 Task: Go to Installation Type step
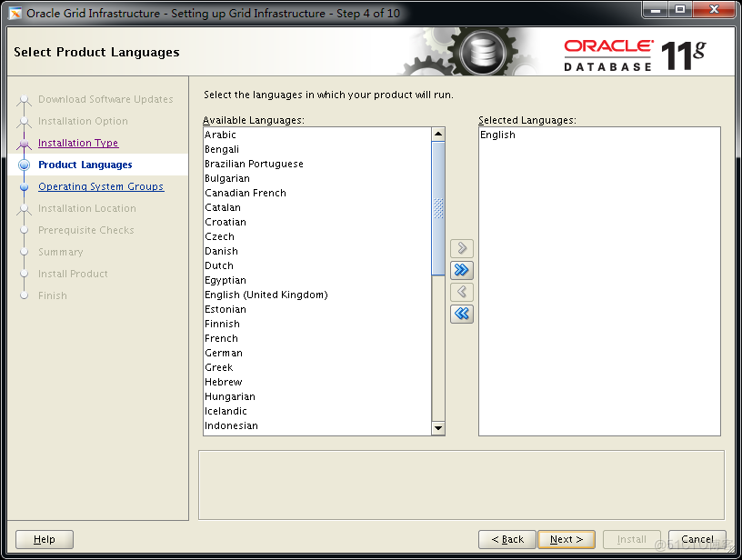coord(78,143)
